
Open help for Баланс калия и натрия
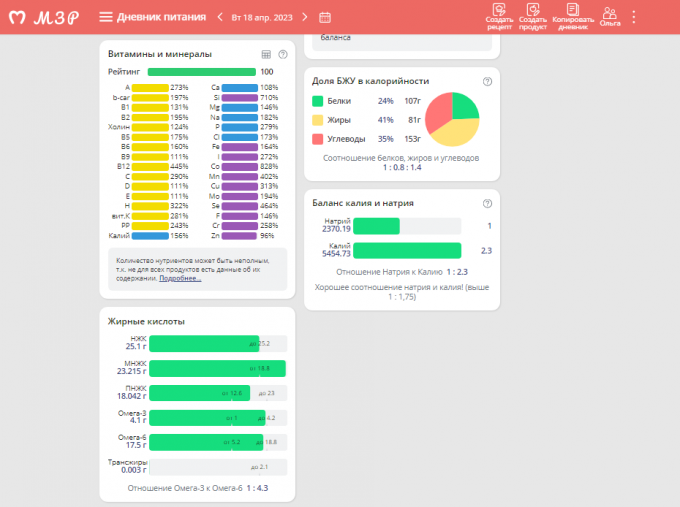coord(487,203)
